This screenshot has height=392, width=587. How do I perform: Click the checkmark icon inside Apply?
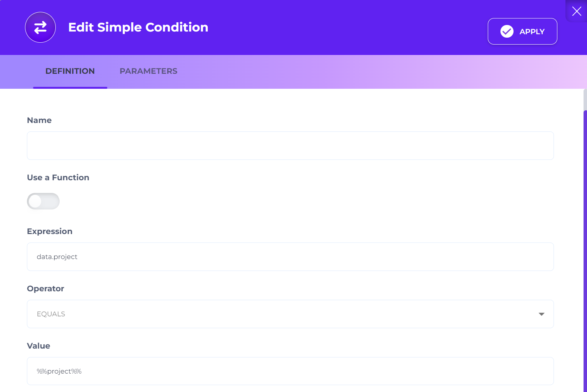(x=507, y=32)
